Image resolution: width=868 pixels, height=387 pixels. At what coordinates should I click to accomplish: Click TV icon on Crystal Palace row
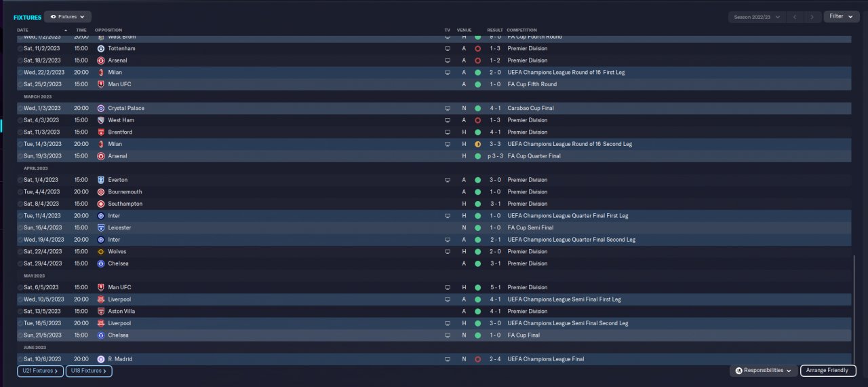click(447, 109)
